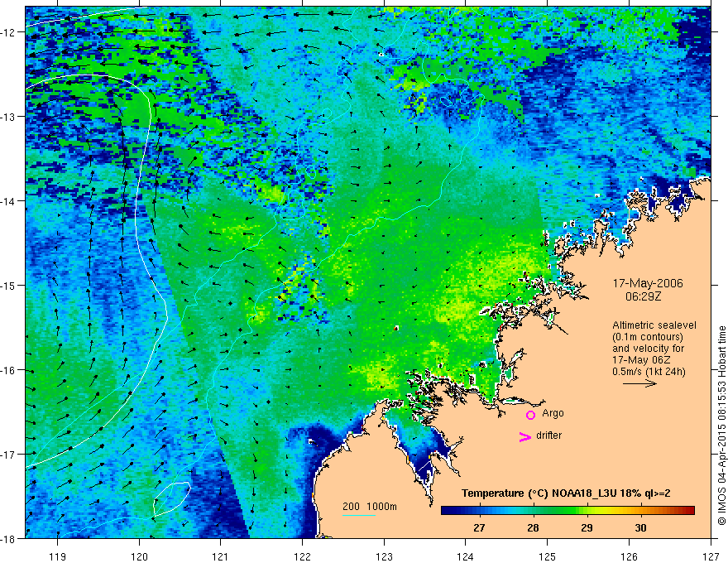Click latitude axis label -15
The image size is (728, 563).
coord(8,285)
